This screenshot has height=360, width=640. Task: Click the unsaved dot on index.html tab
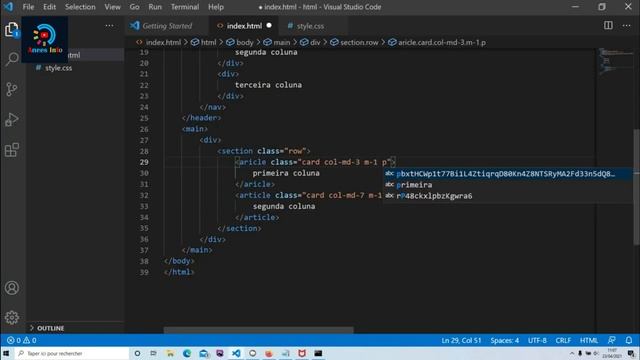[x=269, y=25]
